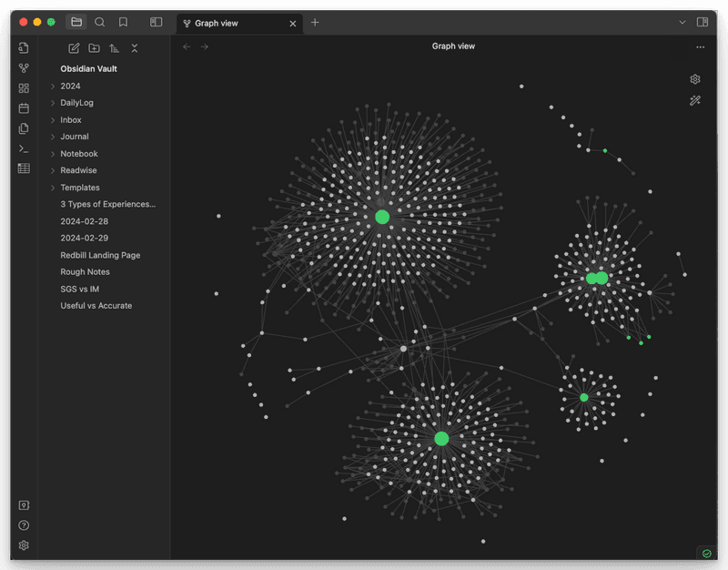Viewport: 728px width, 570px height.
Task: Show bookmarks panel
Action: (x=123, y=22)
